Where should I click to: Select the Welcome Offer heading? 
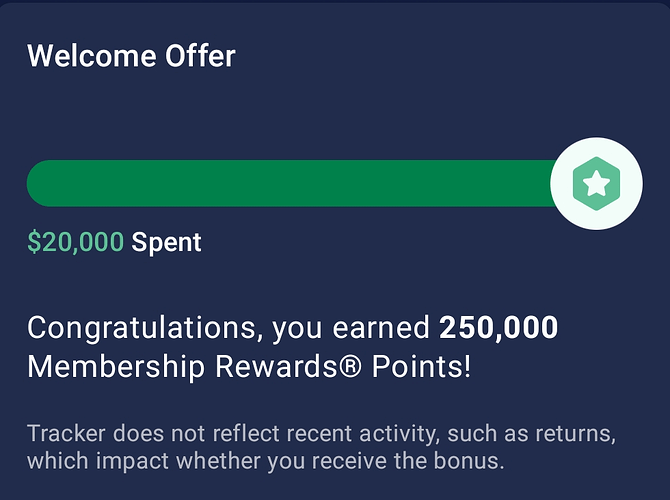131,55
